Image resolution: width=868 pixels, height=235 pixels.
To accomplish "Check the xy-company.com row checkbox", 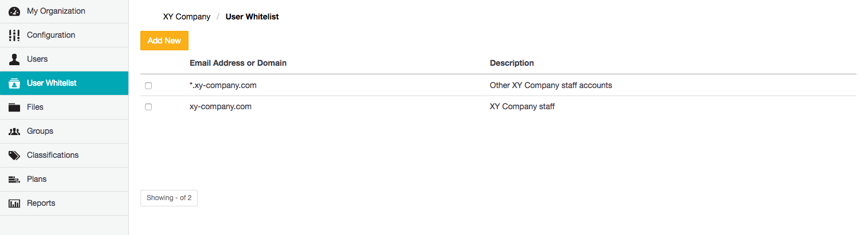I will pyautogui.click(x=148, y=107).
